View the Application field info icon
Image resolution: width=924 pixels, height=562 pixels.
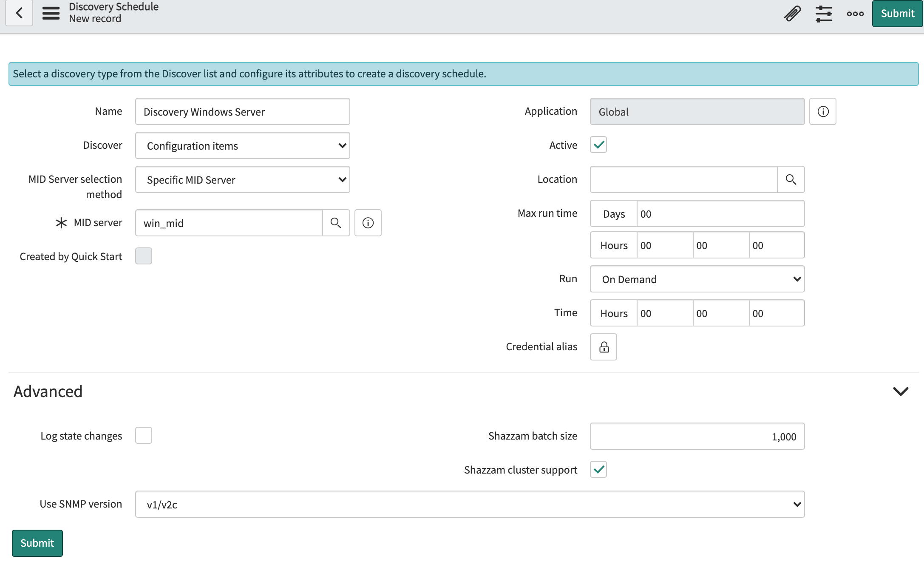[823, 111]
